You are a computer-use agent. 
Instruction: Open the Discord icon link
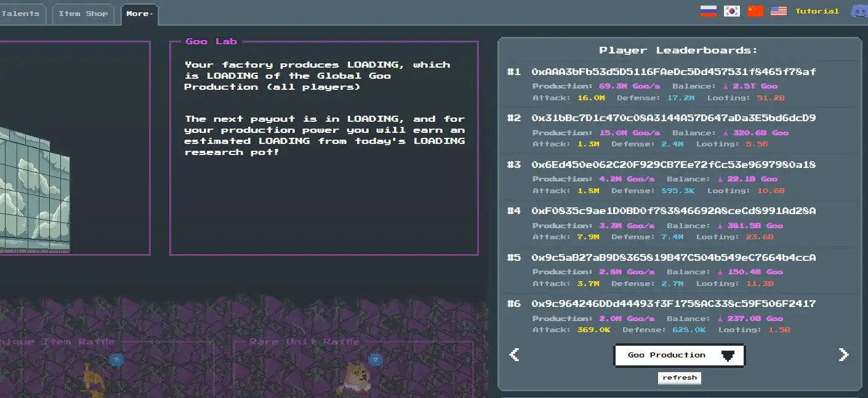pyautogui.click(x=859, y=11)
